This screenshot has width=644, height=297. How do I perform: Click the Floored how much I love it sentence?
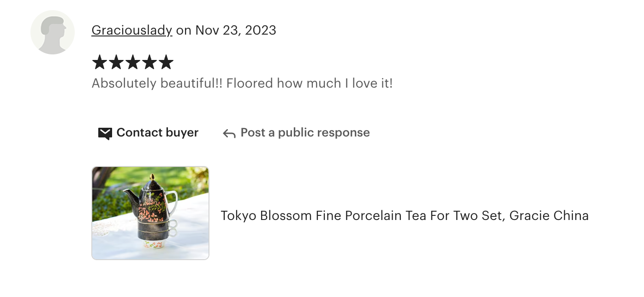point(309,83)
